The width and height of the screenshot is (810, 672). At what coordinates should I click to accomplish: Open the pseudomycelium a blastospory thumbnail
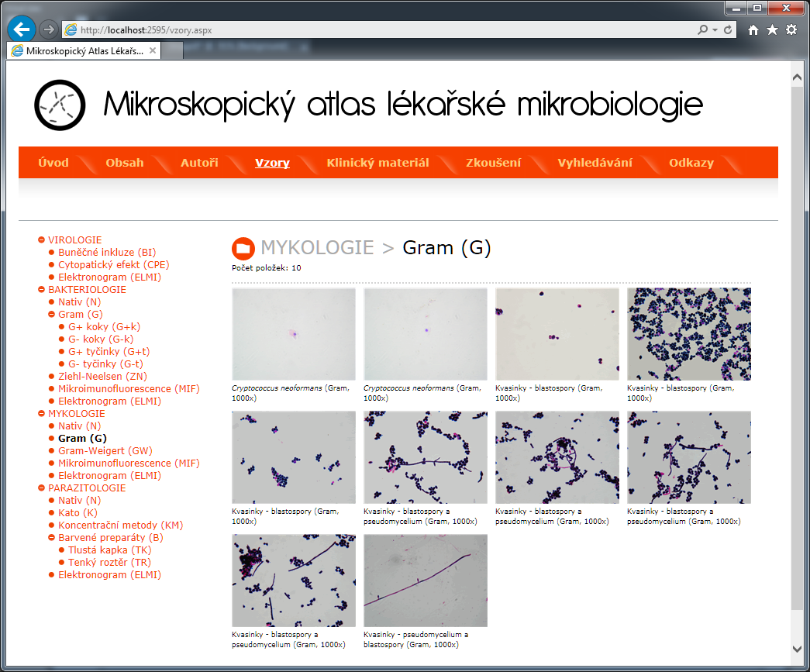pos(426,581)
